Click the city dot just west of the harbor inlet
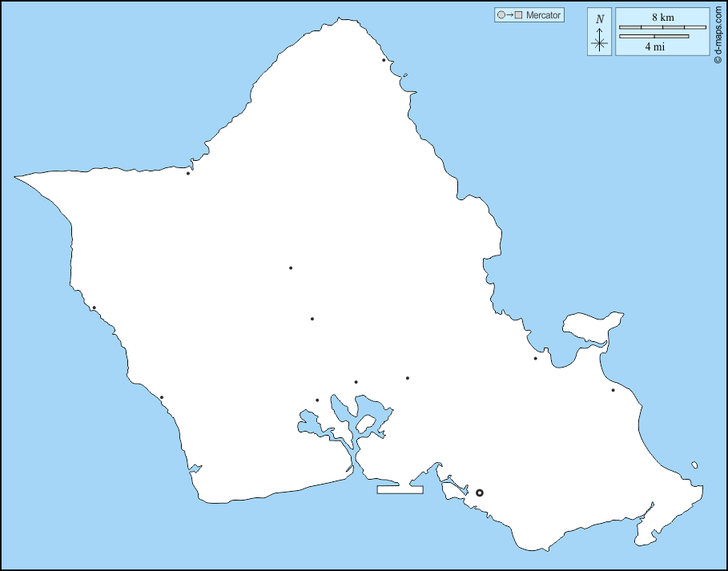 pos(317,400)
